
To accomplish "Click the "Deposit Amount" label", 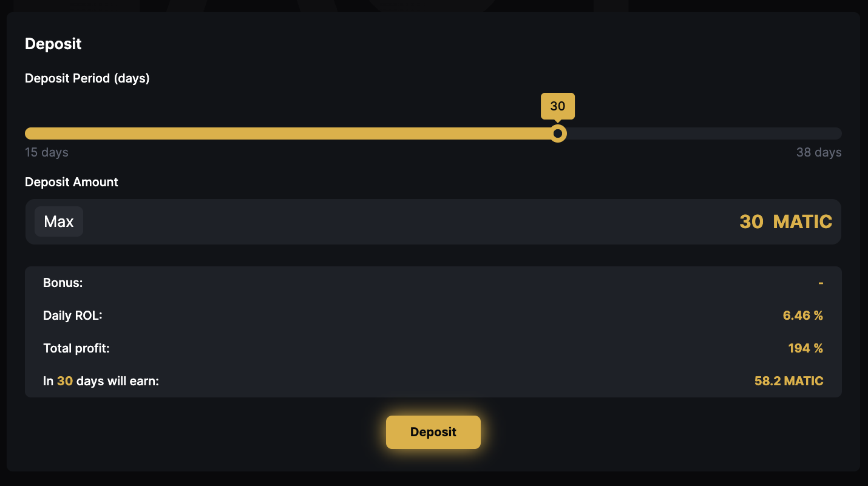I will 72,182.
